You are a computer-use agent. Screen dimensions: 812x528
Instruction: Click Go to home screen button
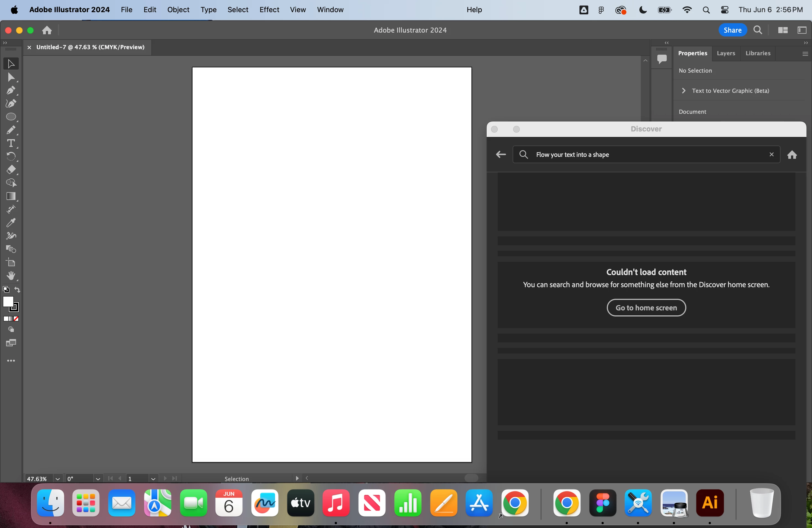point(646,308)
